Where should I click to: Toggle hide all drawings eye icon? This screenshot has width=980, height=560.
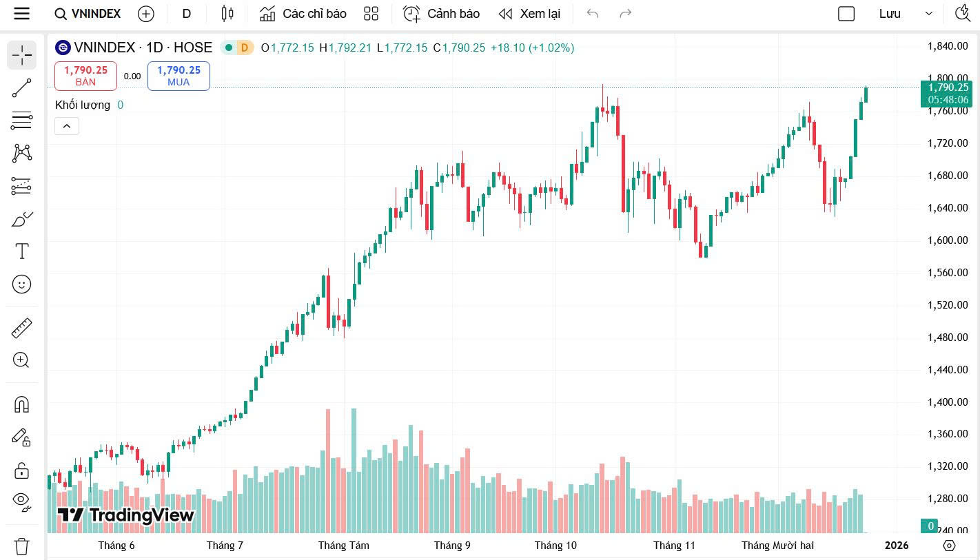coord(22,502)
